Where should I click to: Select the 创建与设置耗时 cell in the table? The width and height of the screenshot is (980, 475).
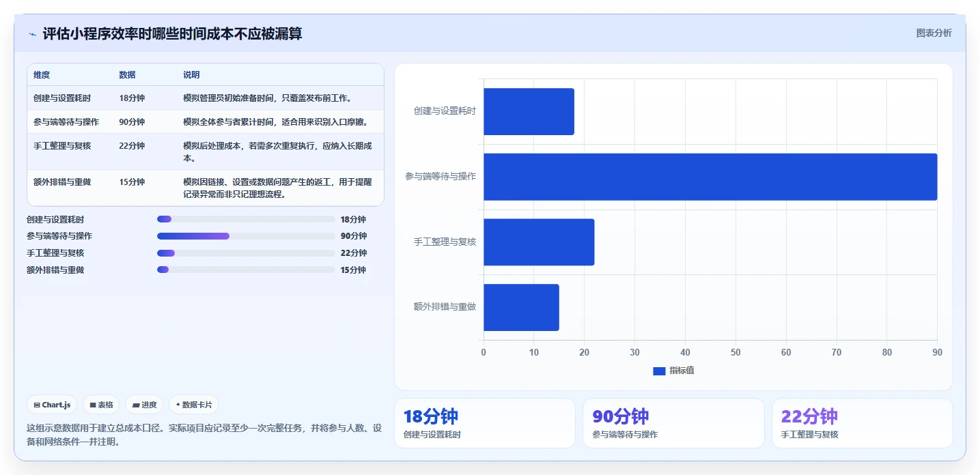[x=62, y=98]
